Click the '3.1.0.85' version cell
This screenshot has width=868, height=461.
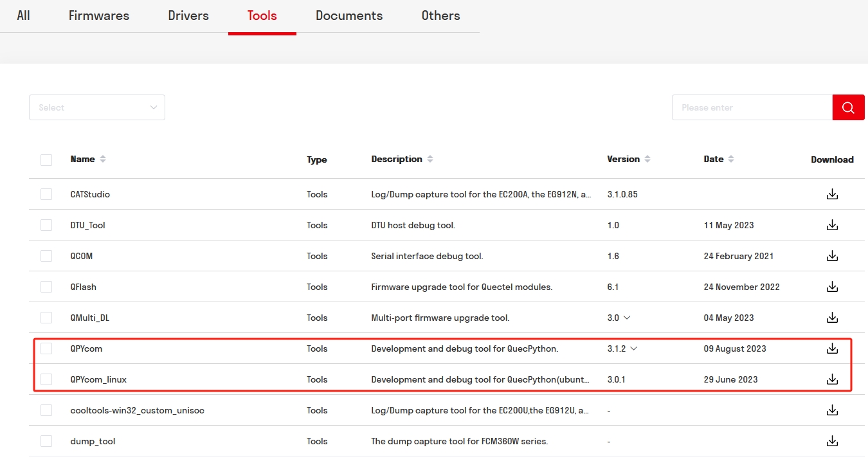point(622,194)
